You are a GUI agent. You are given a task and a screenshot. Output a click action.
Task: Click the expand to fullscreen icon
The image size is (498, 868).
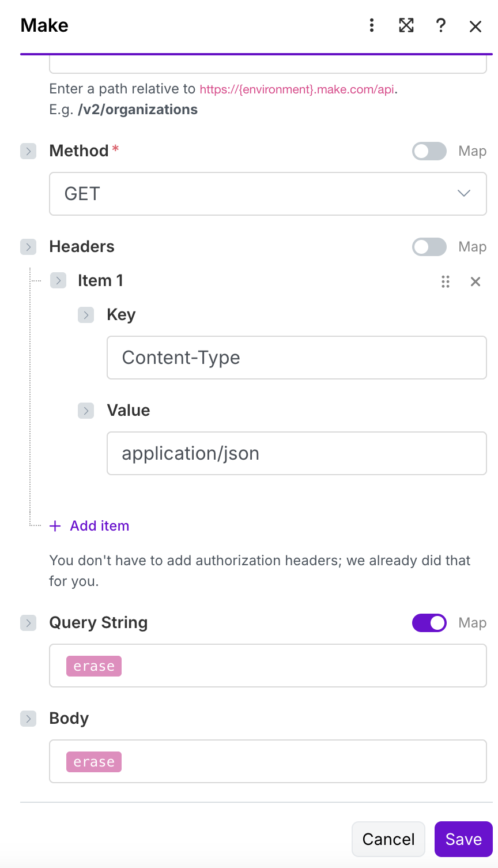[406, 25]
